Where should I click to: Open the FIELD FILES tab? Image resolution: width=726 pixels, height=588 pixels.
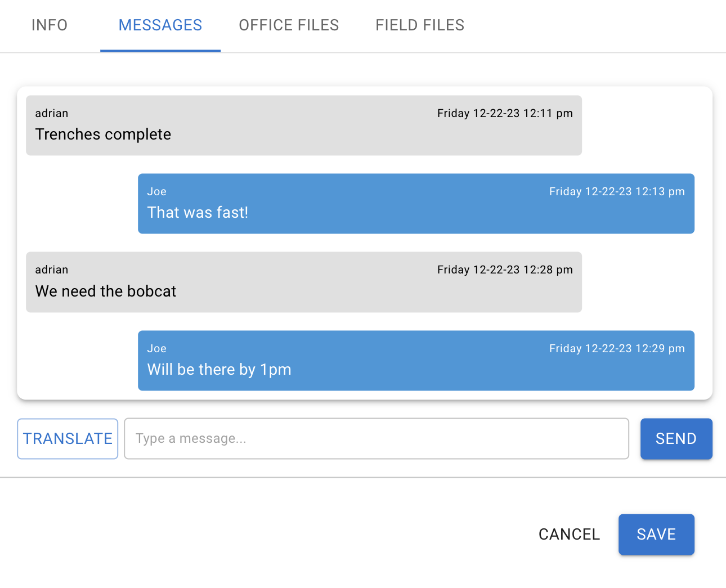coord(420,25)
